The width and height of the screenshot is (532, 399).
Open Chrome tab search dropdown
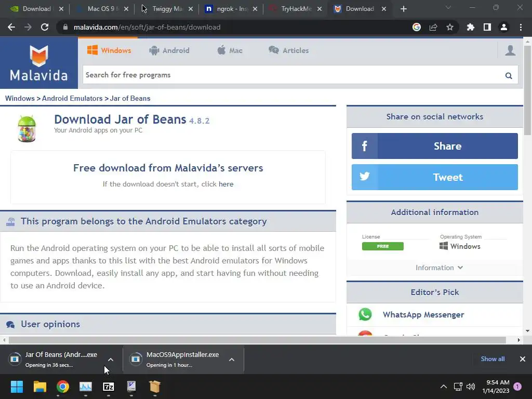[x=448, y=7]
